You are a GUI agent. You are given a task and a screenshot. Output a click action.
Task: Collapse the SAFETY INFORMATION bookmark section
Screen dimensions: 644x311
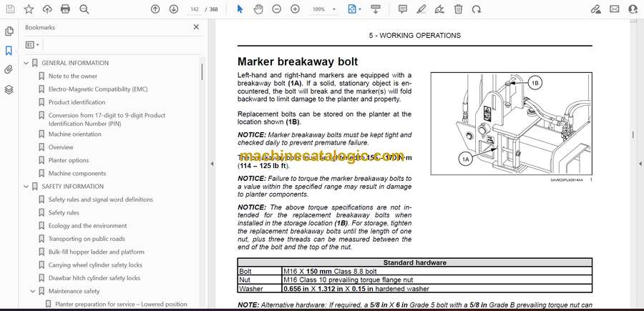(26, 187)
